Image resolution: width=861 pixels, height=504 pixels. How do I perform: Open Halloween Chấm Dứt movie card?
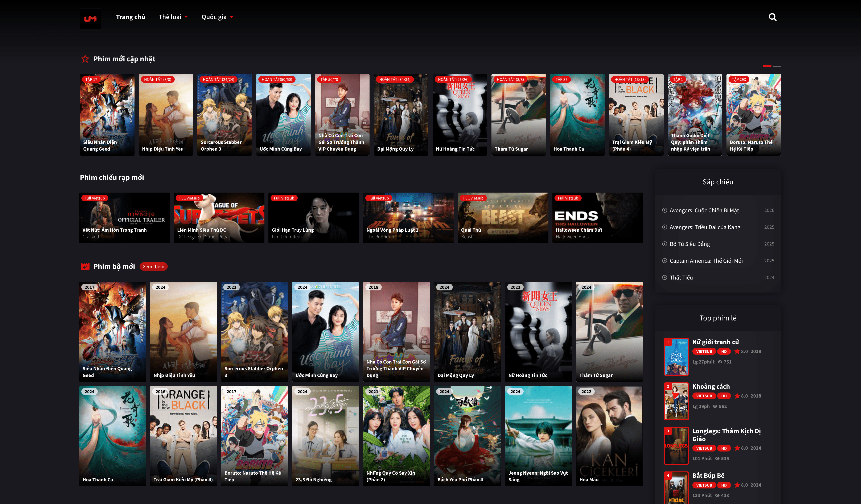(598, 218)
